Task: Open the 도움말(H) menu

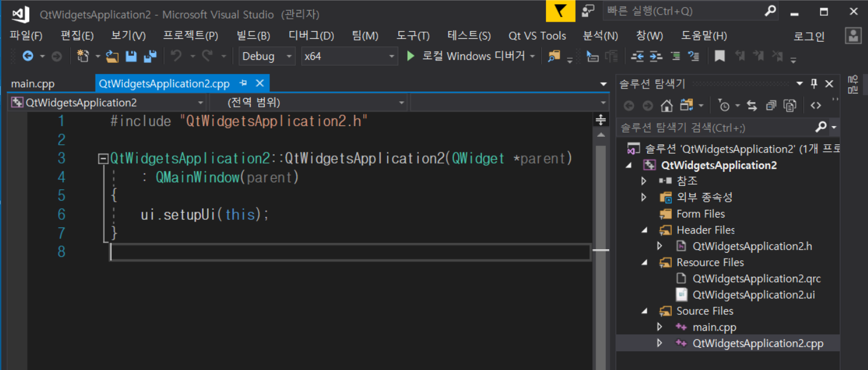Action: [x=704, y=36]
